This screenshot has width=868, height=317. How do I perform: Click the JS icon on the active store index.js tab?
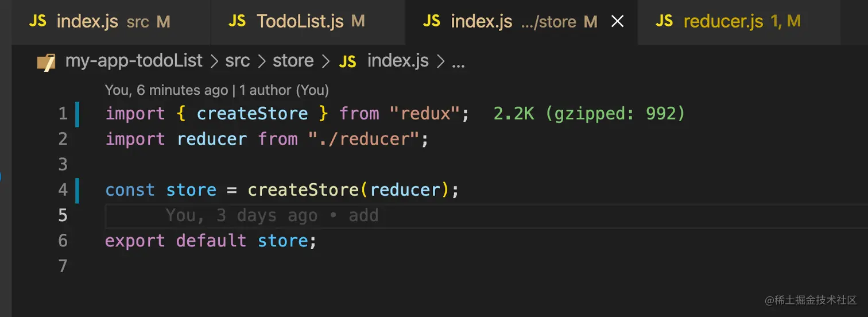[x=432, y=22]
